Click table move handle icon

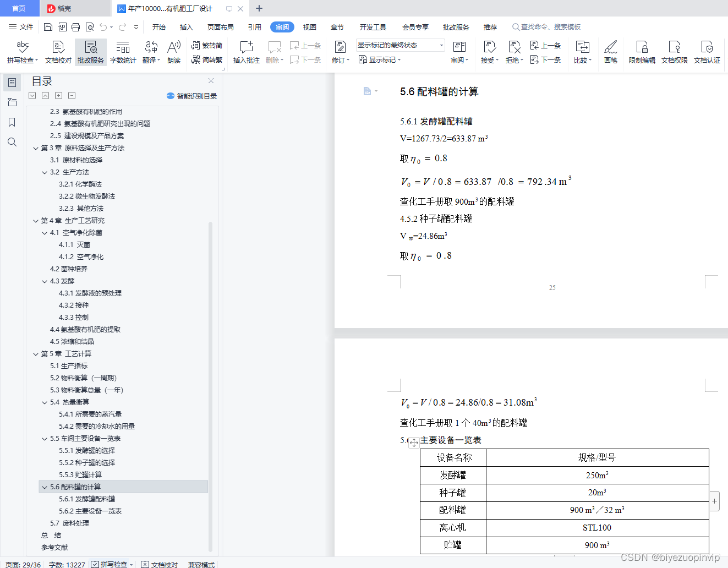pyautogui.click(x=414, y=443)
